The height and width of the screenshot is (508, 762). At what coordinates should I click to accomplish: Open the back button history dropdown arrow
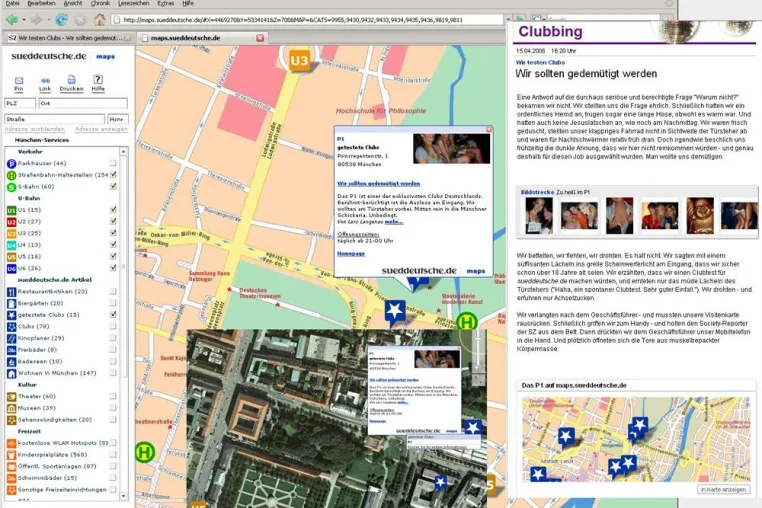click(x=24, y=20)
